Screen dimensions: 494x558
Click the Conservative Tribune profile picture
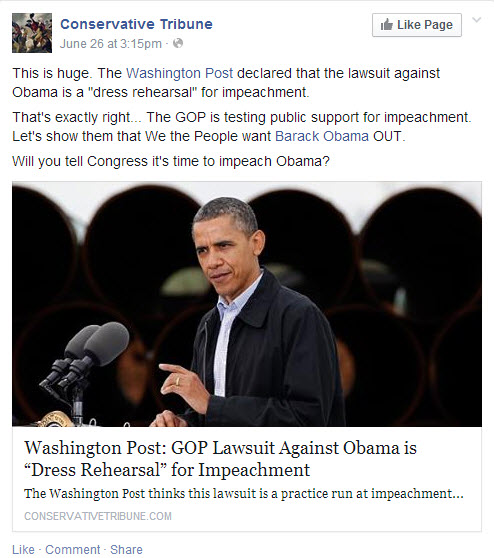pyautogui.click(x=32, y=33)
